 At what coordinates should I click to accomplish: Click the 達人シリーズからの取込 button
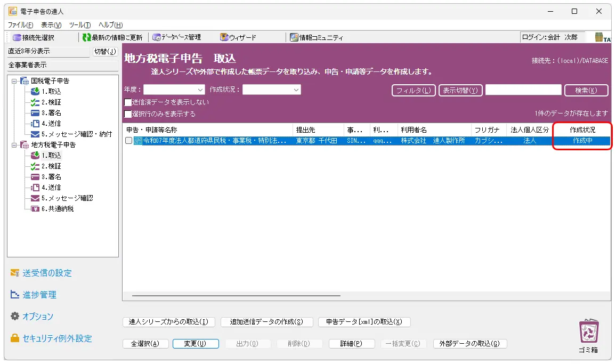(x=168, y=322)
